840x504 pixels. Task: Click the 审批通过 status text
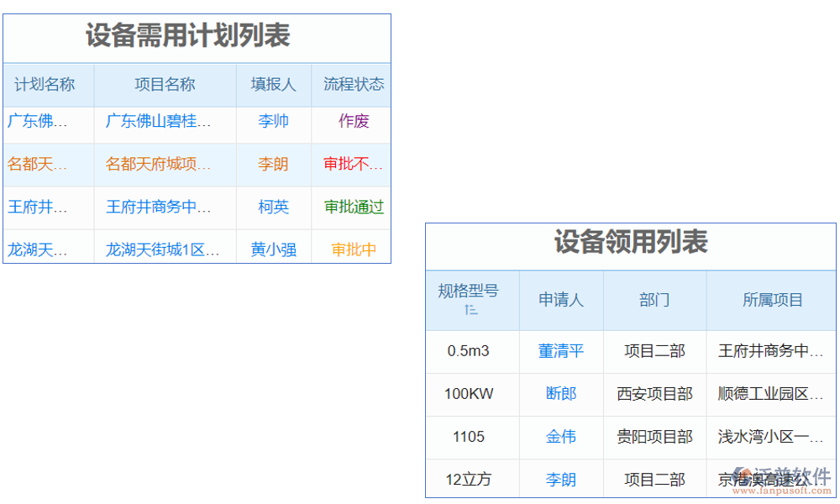351,207
